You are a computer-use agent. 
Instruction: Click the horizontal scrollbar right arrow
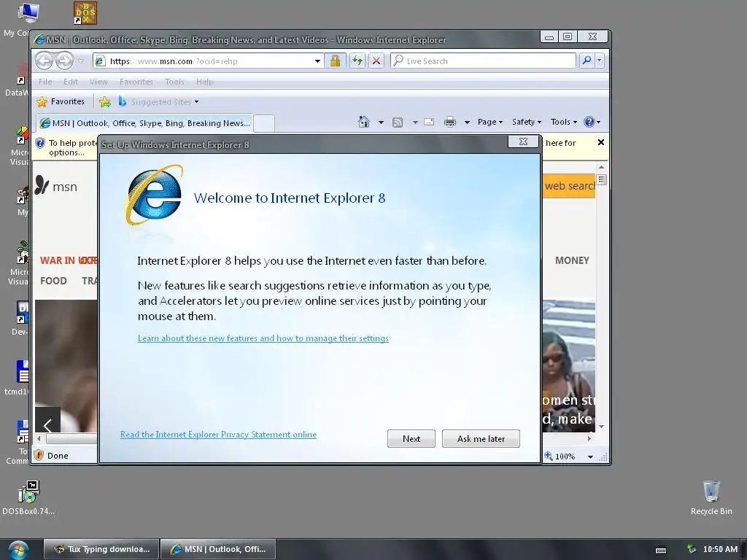(589, 438)
